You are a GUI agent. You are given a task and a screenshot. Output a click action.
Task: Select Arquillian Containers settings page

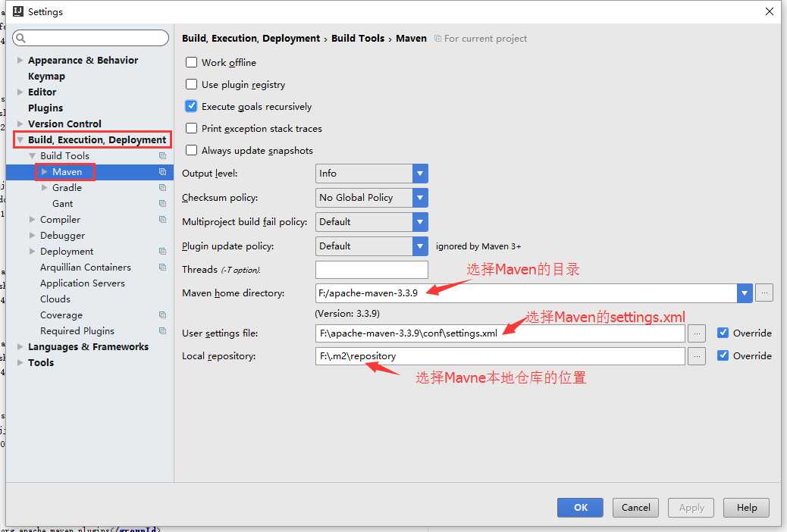click(x=86, y=267)
